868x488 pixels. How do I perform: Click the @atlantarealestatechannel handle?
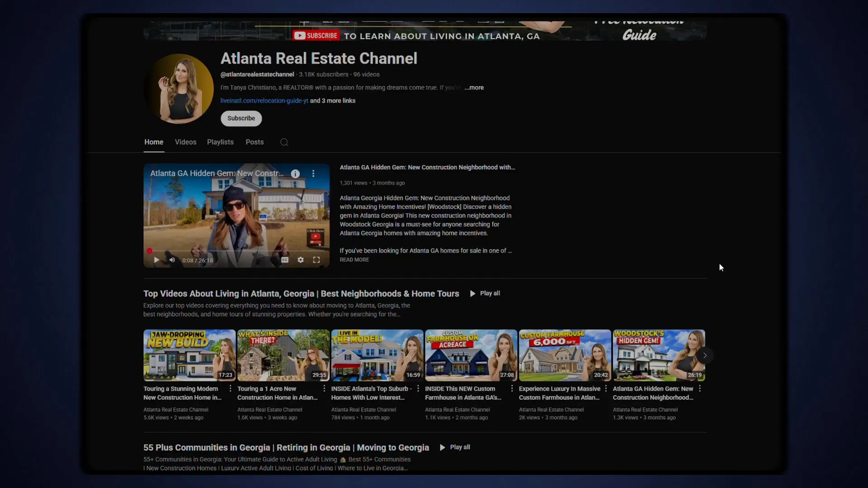click(257, 75)
